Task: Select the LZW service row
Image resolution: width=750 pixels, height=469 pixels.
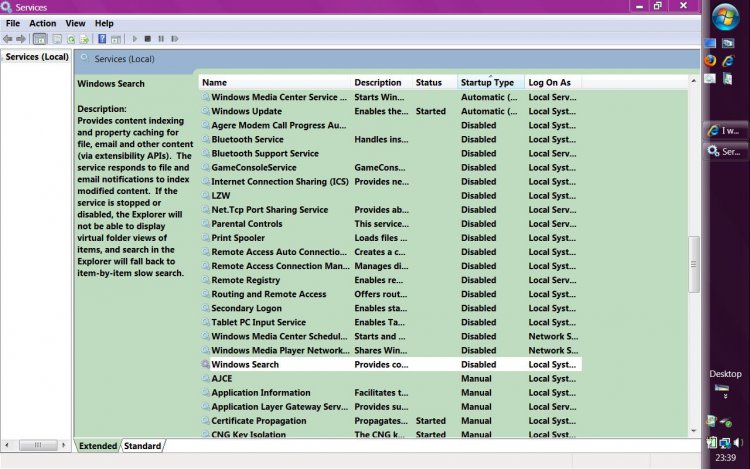Action: click(x=390, y=196)
